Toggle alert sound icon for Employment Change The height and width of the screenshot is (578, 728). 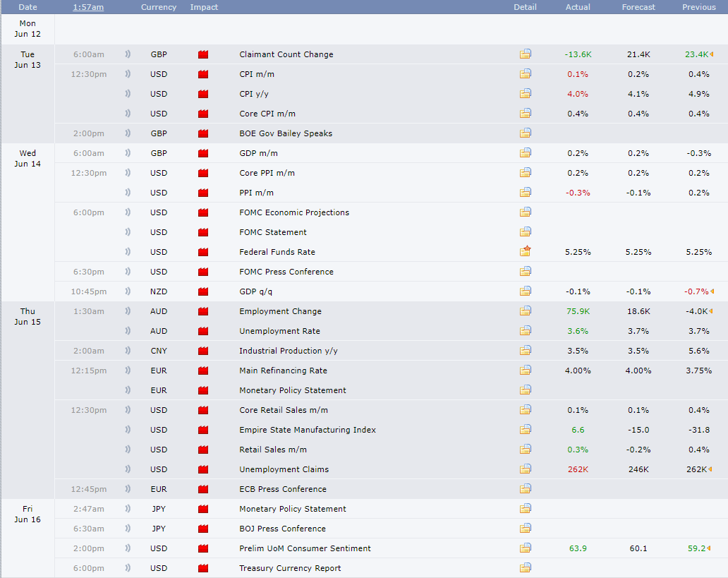point(128,311)
